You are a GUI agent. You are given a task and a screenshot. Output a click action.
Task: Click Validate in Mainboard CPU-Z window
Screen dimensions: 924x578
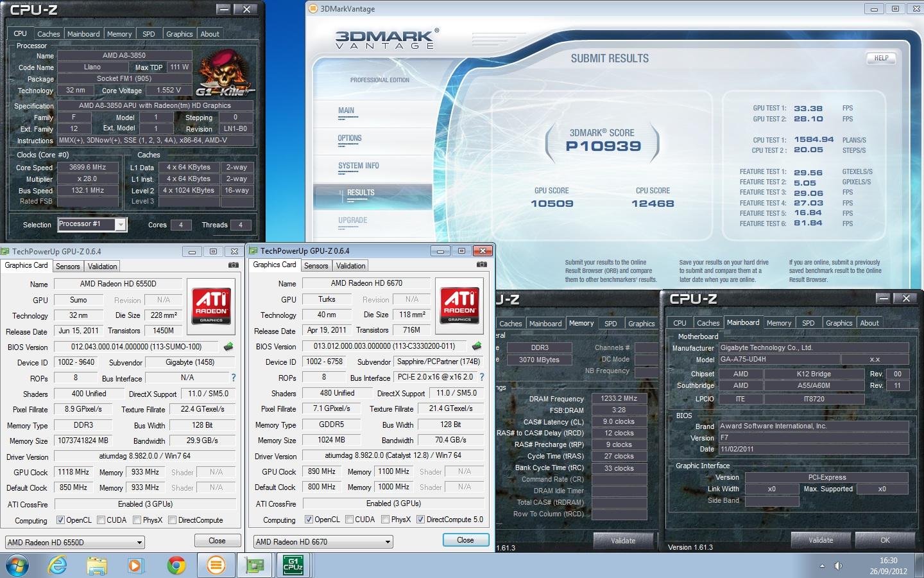[821, 540]
